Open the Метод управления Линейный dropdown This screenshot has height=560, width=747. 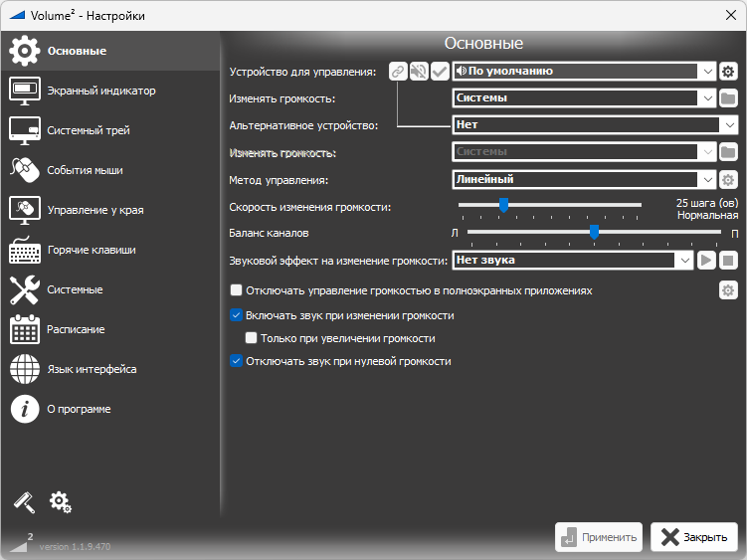click(707, 180)
